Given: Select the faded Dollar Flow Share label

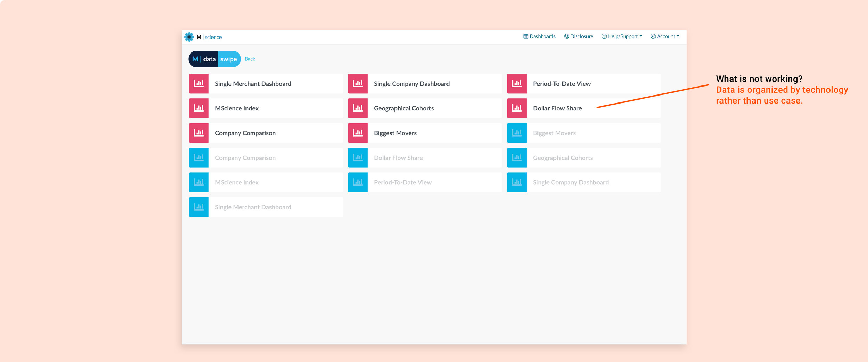Looking at the screenshot, I should pos(398,158).
